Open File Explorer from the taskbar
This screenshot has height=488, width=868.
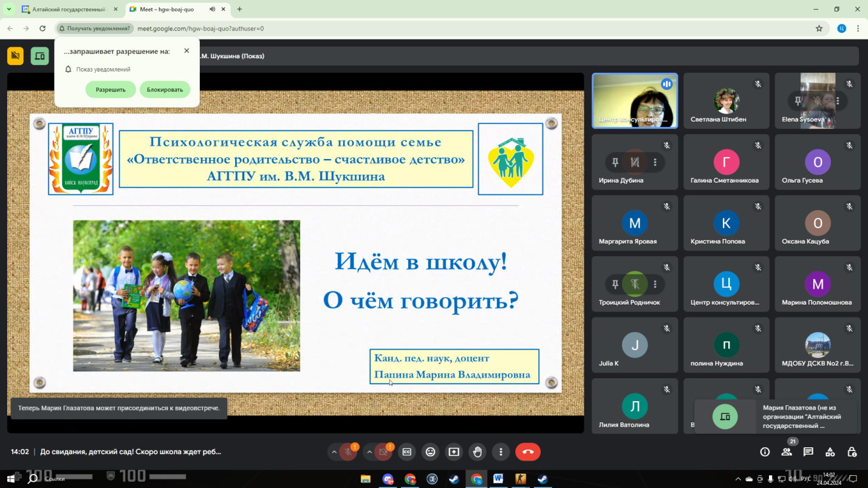point(366,479)
